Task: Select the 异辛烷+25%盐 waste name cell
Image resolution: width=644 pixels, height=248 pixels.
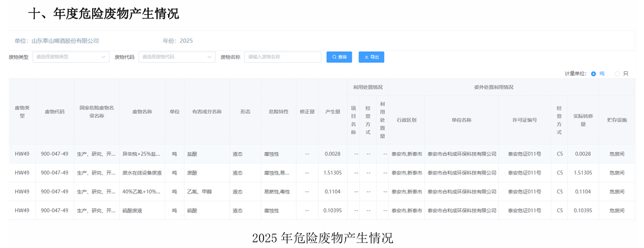Action: (141, 154)
